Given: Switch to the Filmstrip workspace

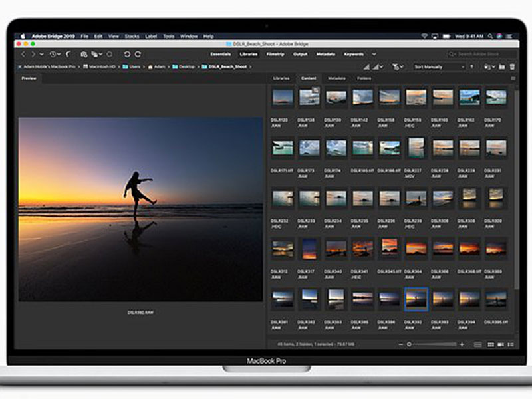Looking at the screenshot, I should click(x=275, y=55).
